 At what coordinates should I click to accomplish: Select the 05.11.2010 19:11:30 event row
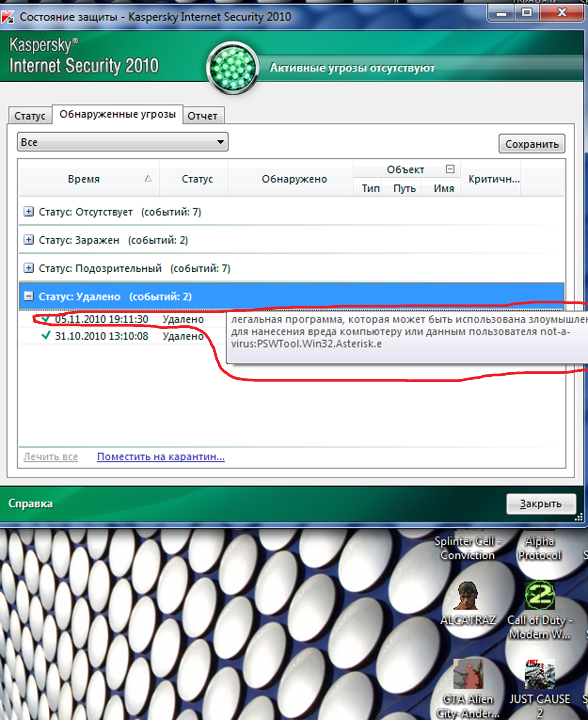tap(122, 319)
